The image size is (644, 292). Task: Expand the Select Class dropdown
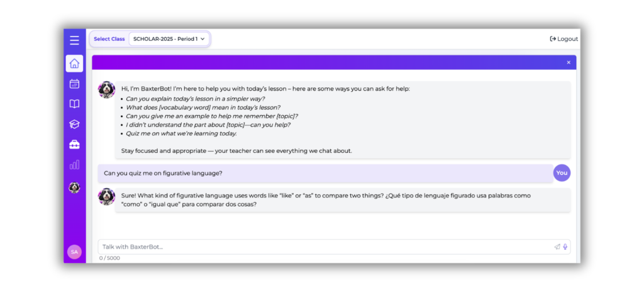click(x=169, y=39)
